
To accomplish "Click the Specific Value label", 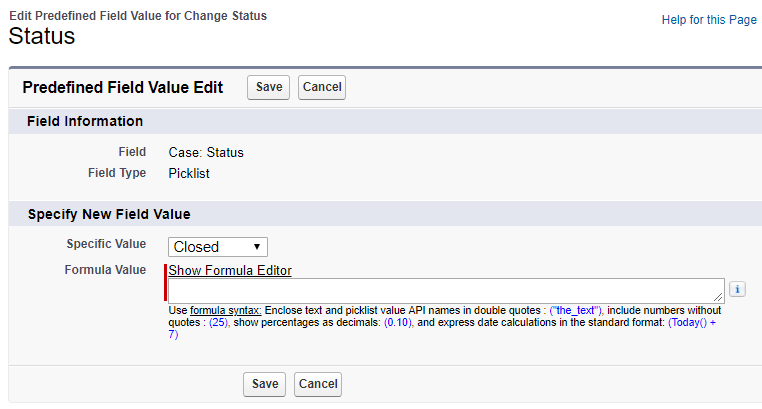I will pos(106,244).
